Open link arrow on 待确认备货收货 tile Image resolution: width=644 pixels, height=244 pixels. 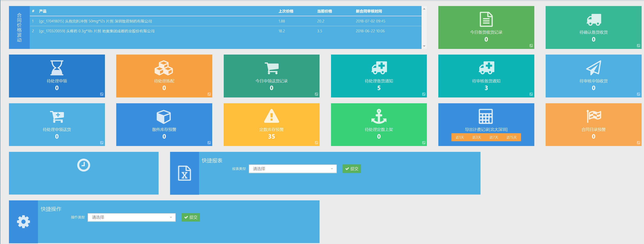click(639, 46)
